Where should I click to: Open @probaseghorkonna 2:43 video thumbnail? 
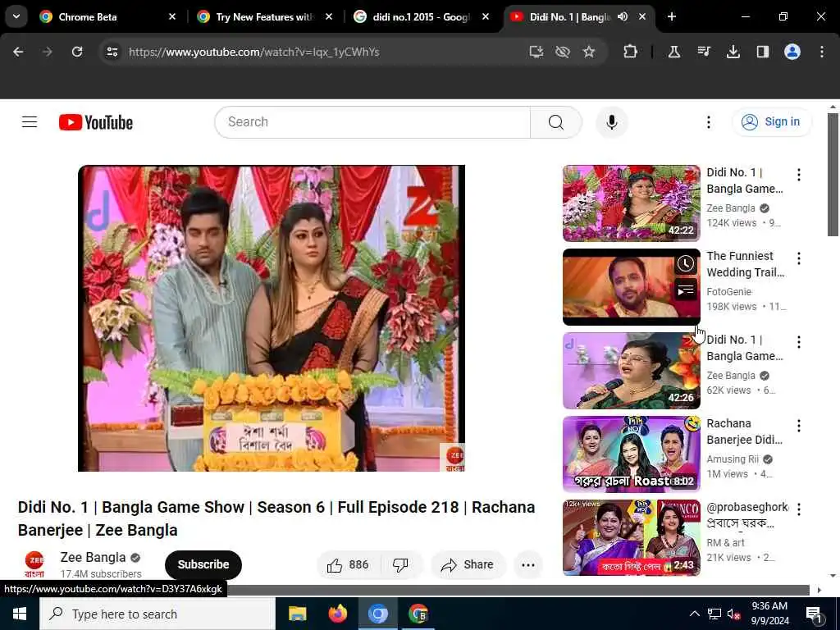[x=631, y=538]
